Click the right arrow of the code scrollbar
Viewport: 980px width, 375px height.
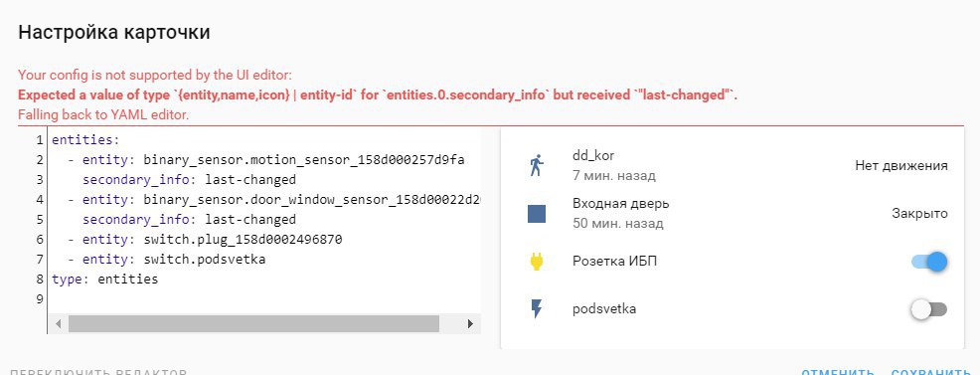click(471, 323)
